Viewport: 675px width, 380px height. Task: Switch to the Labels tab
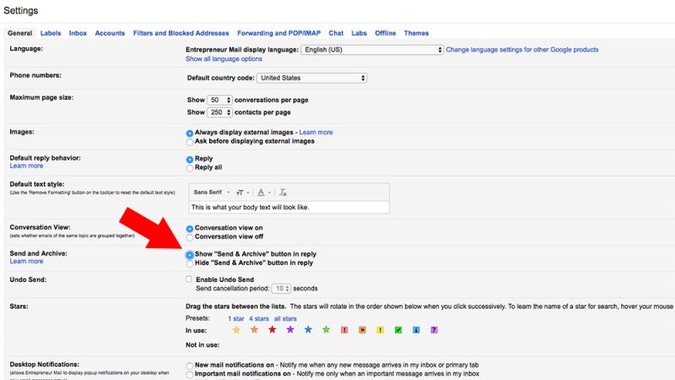(x=50, y=33)
